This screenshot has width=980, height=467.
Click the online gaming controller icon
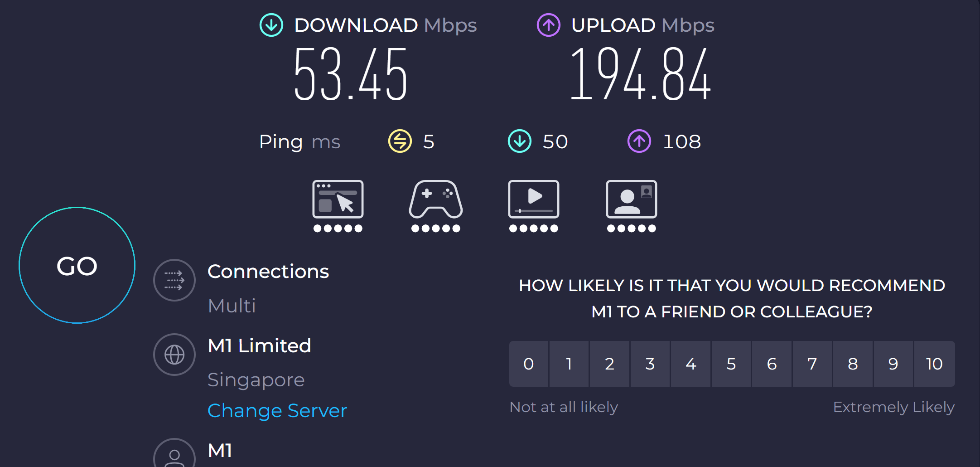coord(436,199)
